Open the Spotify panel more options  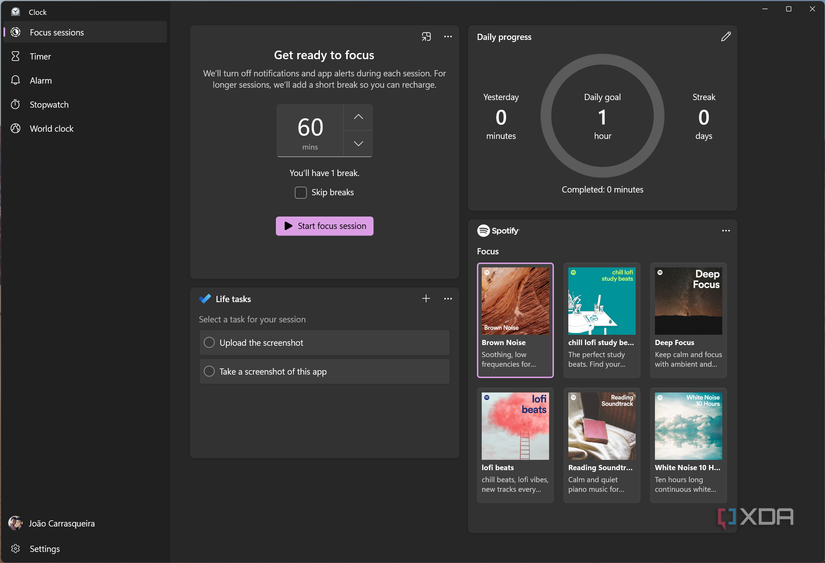coord(726,231)
